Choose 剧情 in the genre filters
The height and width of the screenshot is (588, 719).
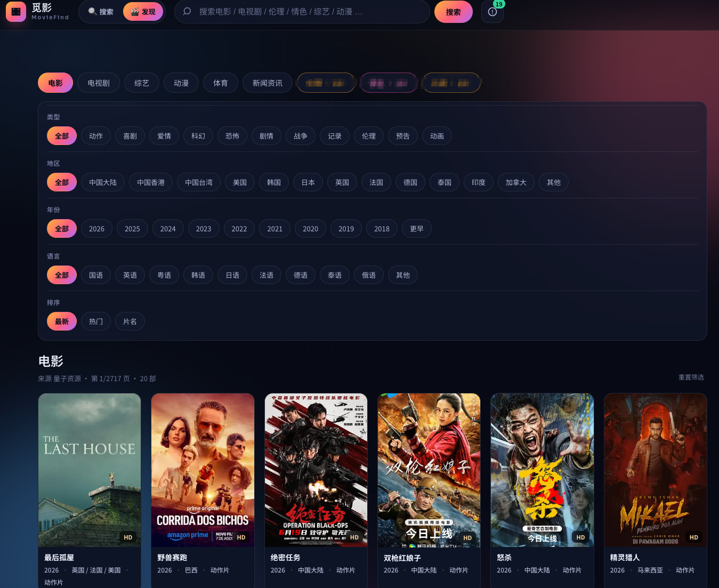[x=266, y=136]
